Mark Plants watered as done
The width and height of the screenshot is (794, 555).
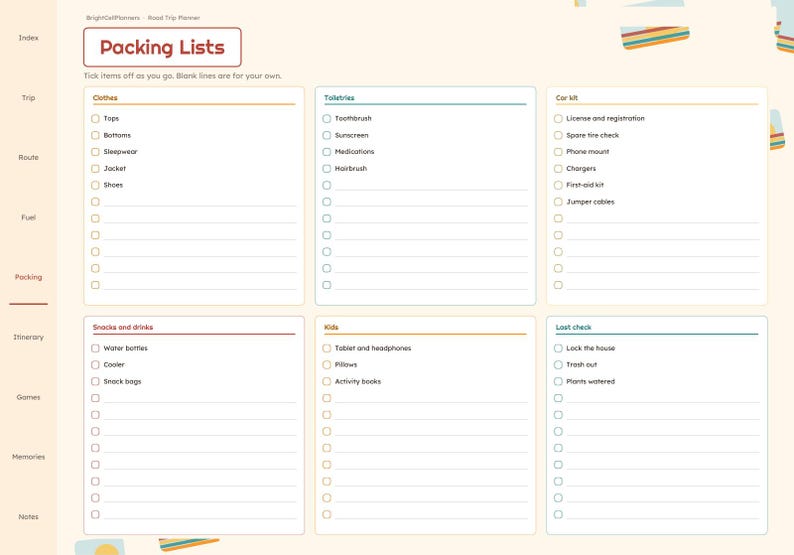point(558,381)
